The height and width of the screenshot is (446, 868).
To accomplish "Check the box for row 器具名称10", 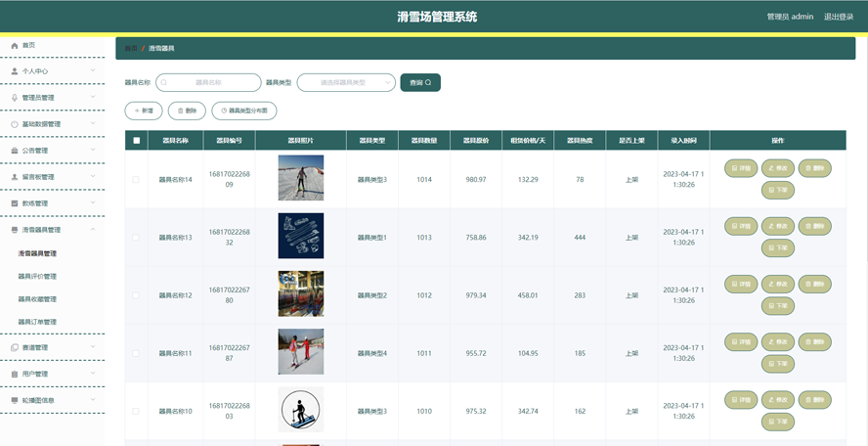I will click(x=136, y=411).
